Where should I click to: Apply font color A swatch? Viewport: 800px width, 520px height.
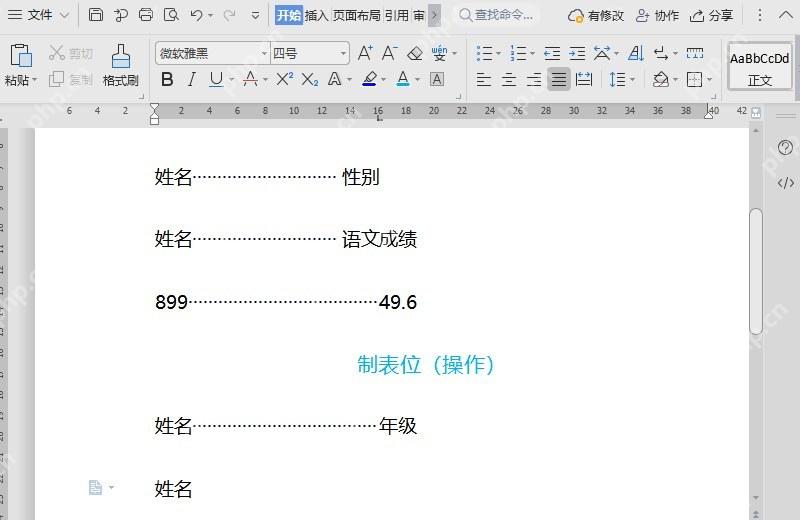[403, 79]
